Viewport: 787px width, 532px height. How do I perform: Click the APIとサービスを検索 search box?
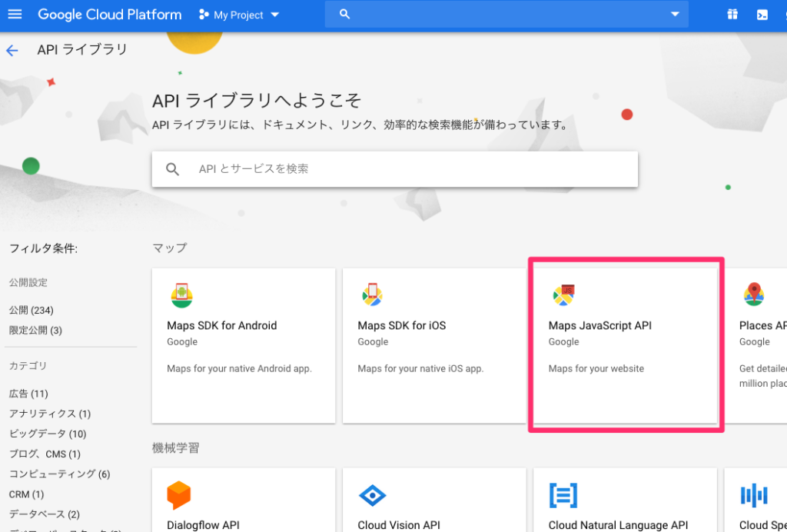(x=394, y=169)
